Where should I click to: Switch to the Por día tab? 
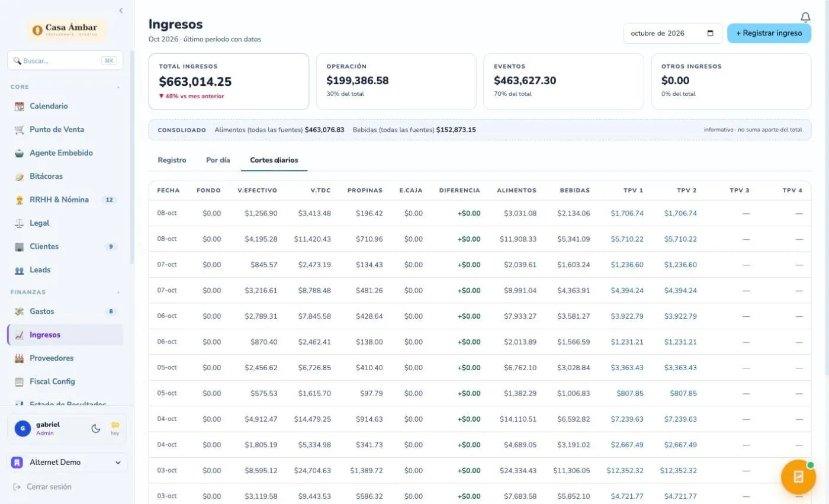point(218,160)
